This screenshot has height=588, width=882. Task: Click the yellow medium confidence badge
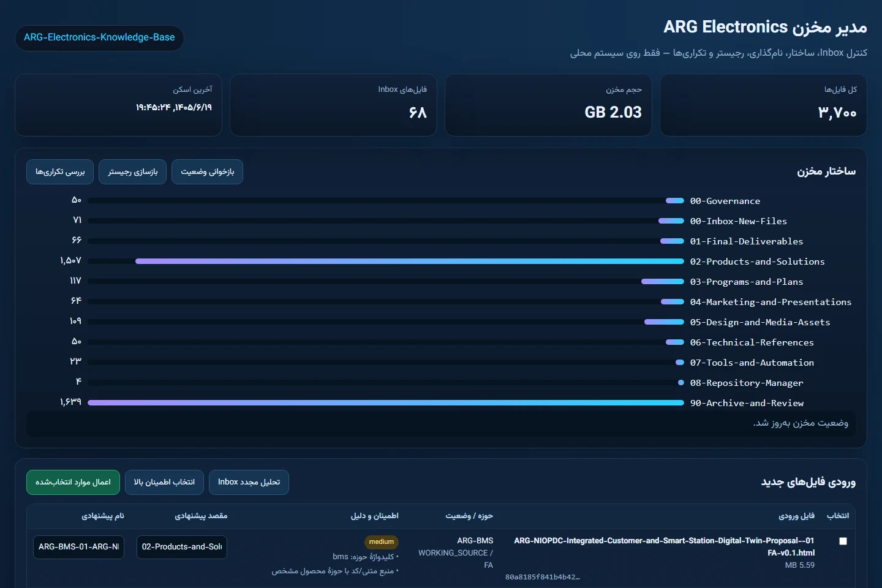[x=382, y=542]
